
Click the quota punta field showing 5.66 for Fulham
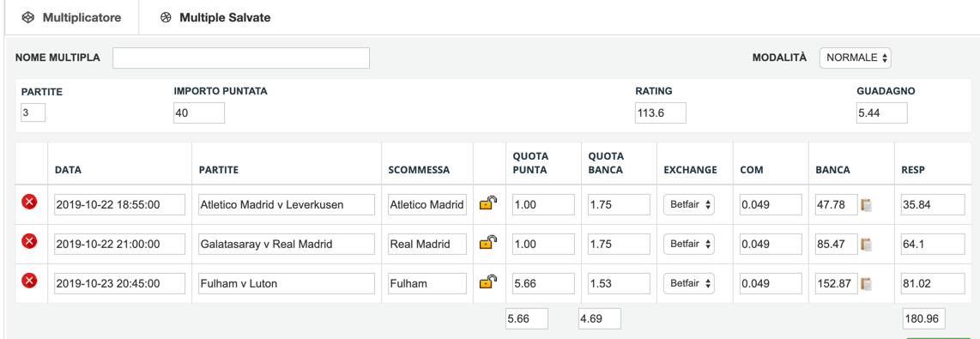click(543, 283)
